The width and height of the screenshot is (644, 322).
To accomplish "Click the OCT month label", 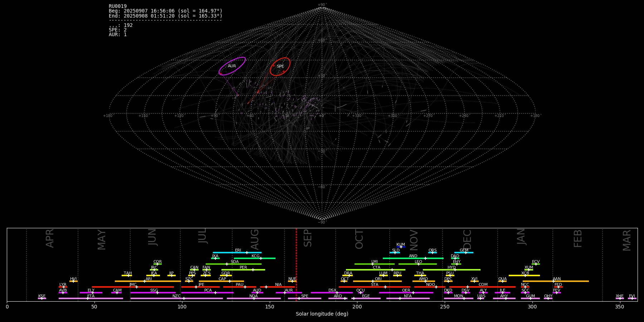I will pos(359,239).
